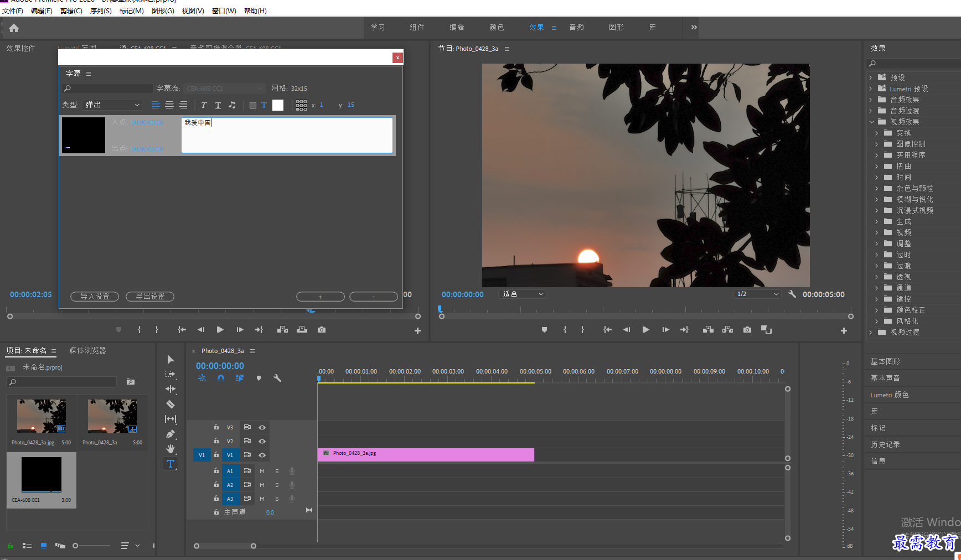Switch to the 编辑 workspace

click(457, 27)
